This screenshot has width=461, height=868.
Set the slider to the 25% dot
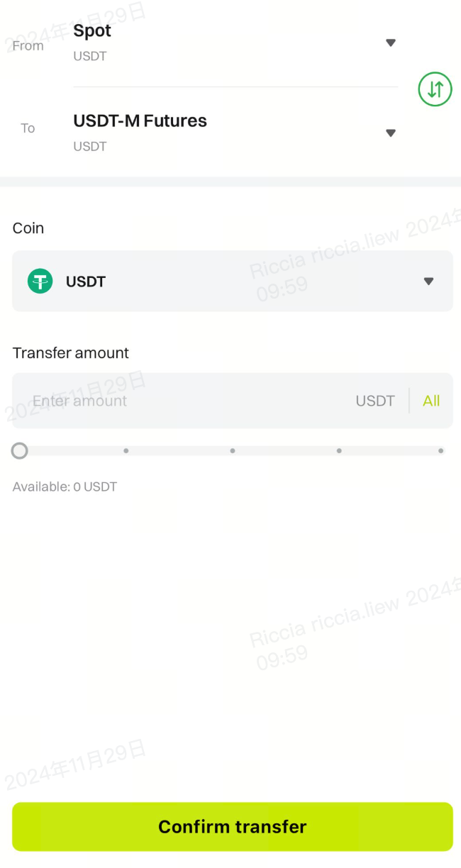pos(126,450)
